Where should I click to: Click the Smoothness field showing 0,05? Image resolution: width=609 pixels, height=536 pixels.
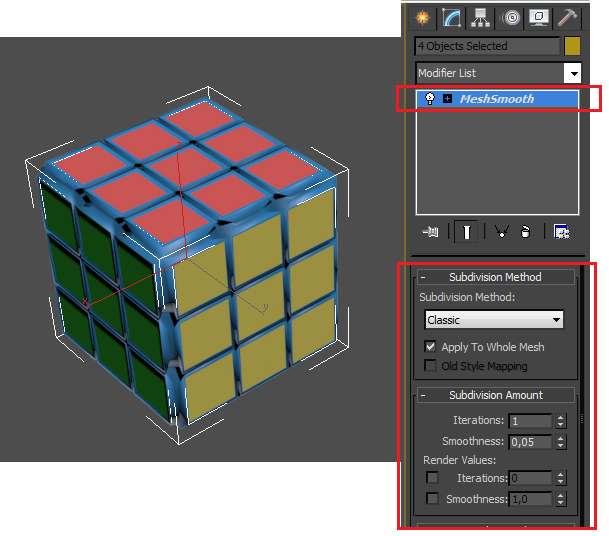[x=530, y=442]
